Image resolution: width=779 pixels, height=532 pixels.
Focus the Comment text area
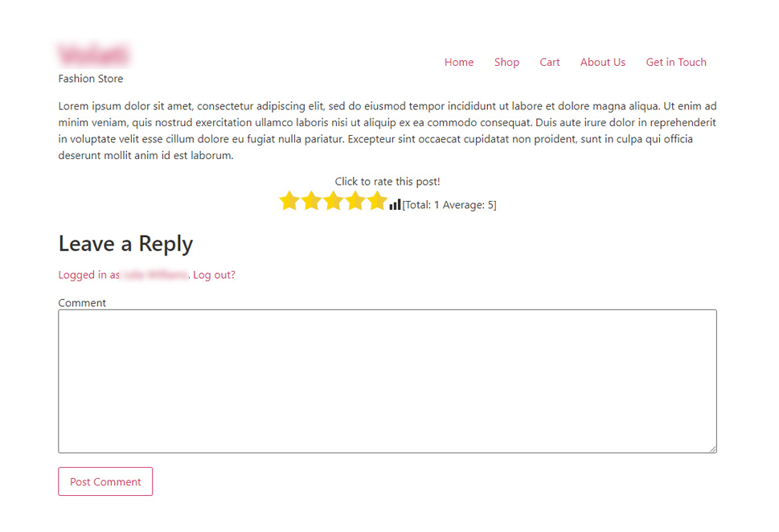point(387,381)
